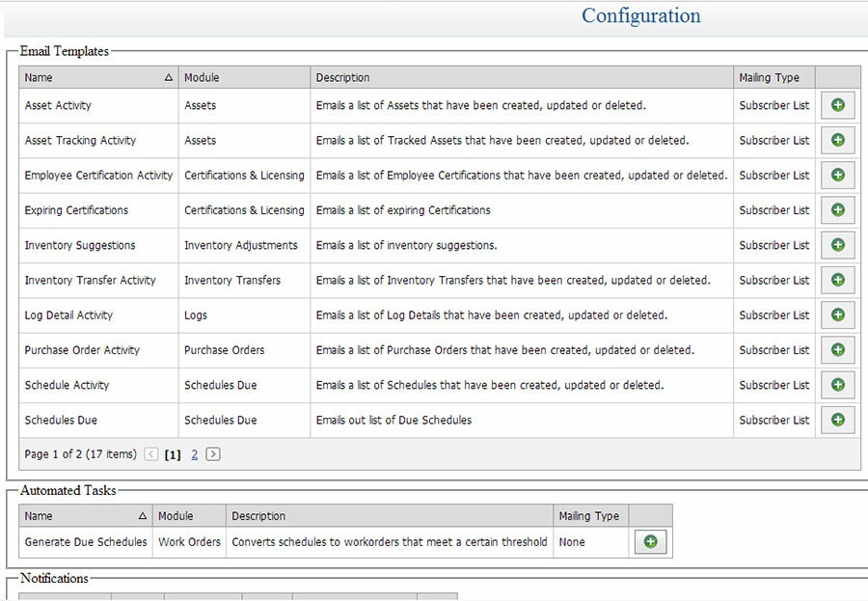The image size is (868, 601).
Task: Add subscribers to Log Detail Activity template
Action: (837, 314)
